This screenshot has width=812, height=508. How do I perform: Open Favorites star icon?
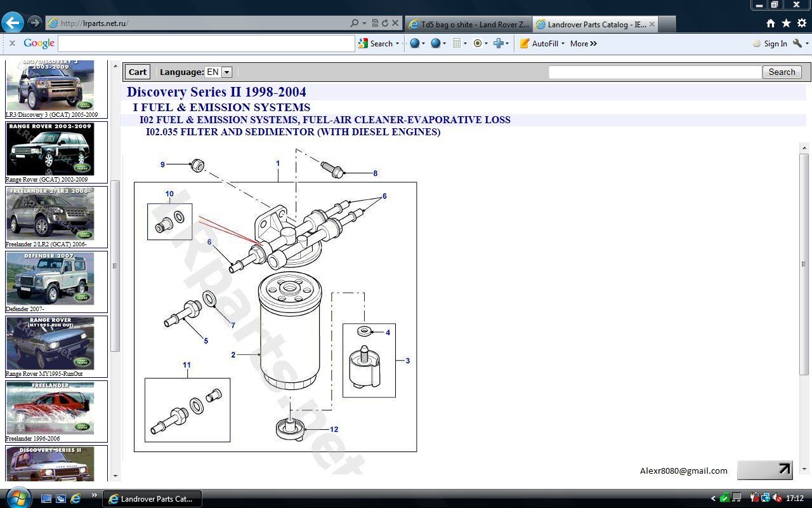pos(786,23)
